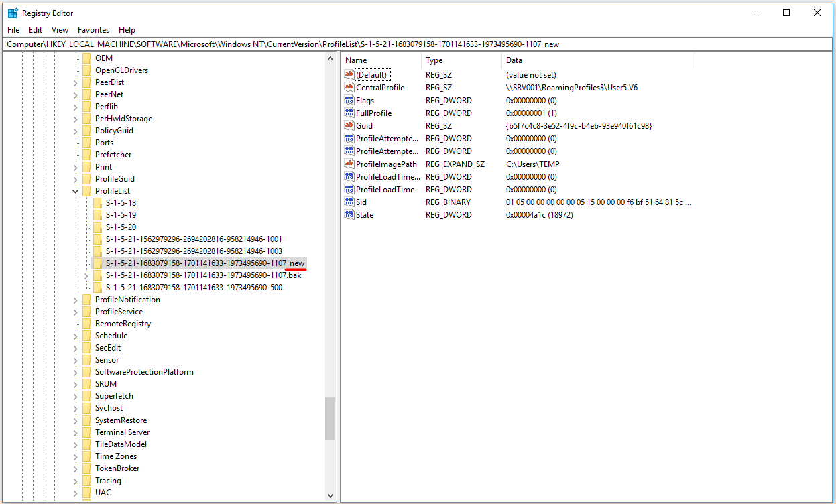Expand the Perflib key
Image resolution: width=836 pixels, height=504 pixels.
click(75, 107)
